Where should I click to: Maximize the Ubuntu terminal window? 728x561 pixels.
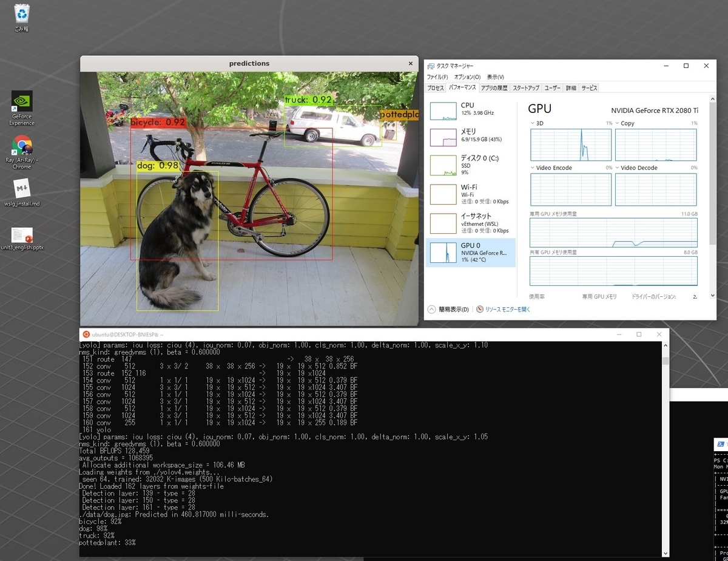point(639,335)
